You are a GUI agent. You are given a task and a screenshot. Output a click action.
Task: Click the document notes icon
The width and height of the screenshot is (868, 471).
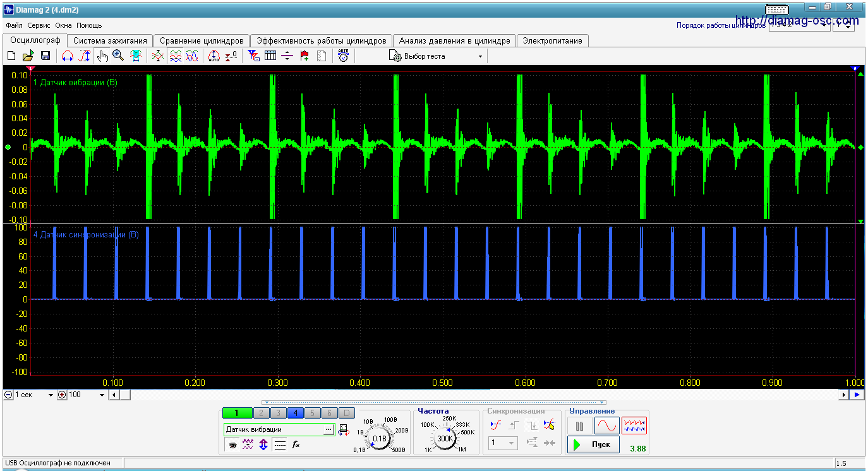click(x=322, y=56)
